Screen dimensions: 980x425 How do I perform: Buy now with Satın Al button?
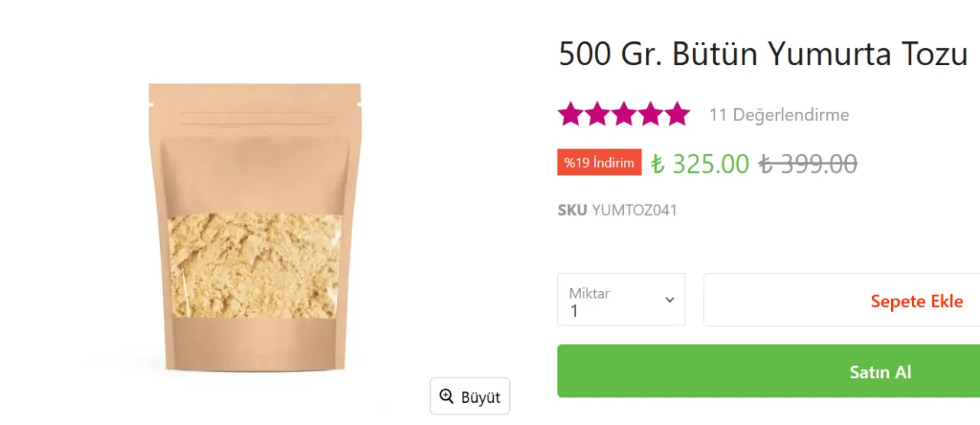769,371
